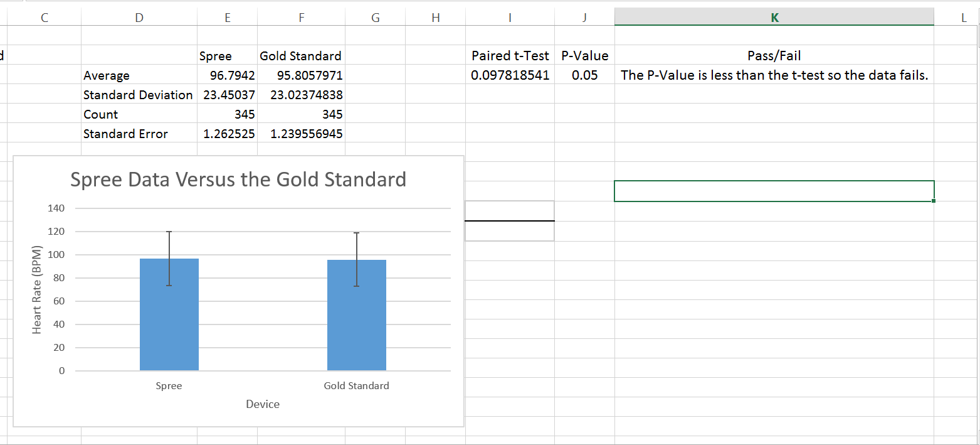Select the Spree count cell showing 345
The width and height of the screenshot is (980, 445).
(227, 115)
